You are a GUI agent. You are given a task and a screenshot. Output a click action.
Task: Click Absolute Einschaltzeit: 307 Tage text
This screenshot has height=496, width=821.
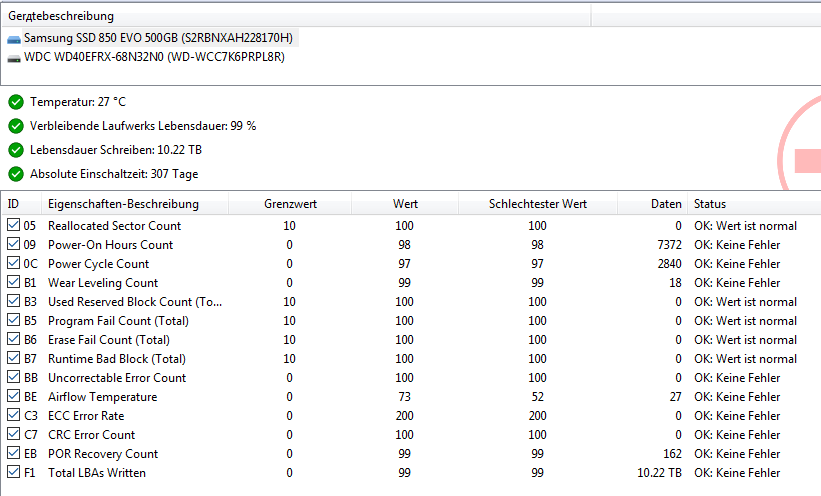[114, 174]
